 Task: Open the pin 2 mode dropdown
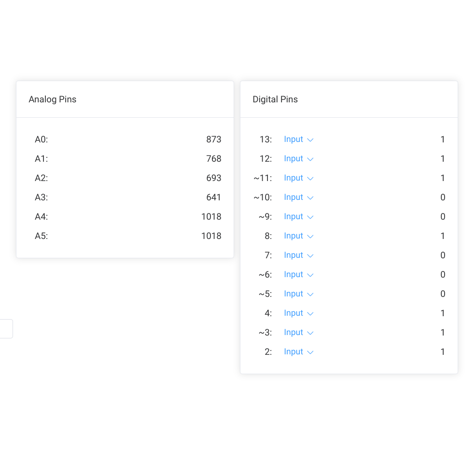click(298, 352)
